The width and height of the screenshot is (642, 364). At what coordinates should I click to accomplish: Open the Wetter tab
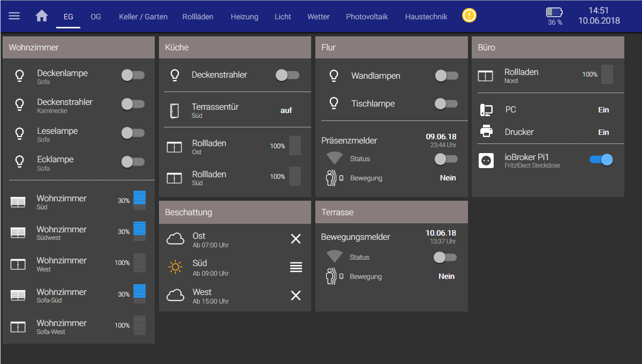(x=319, y=17)
